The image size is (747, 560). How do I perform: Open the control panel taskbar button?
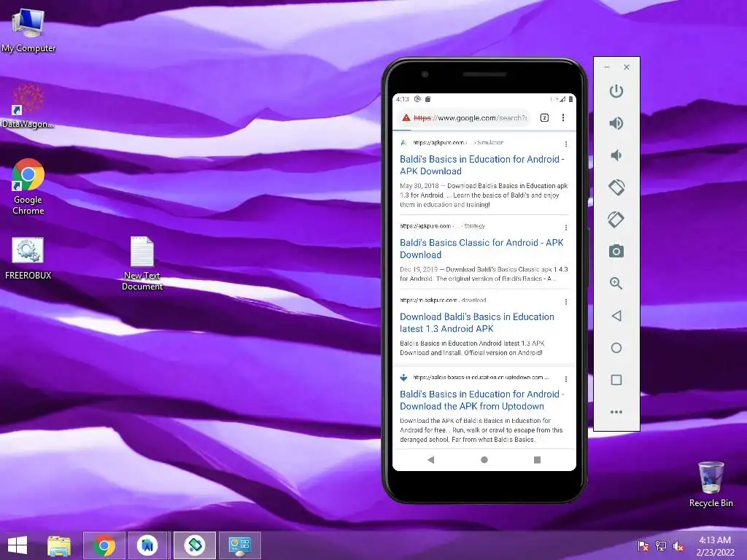[x=239, y=545]
